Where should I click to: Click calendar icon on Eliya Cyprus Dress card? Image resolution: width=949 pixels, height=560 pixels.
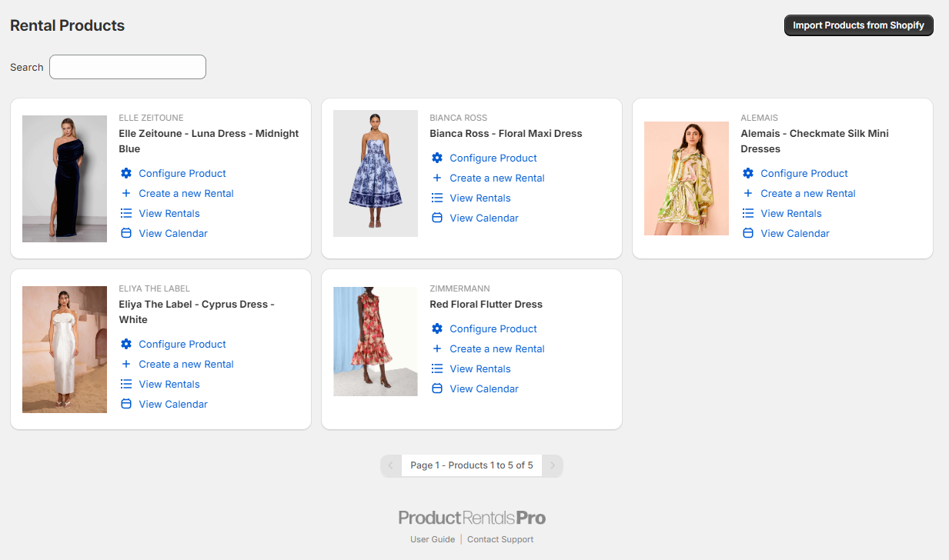pos(126,405)
